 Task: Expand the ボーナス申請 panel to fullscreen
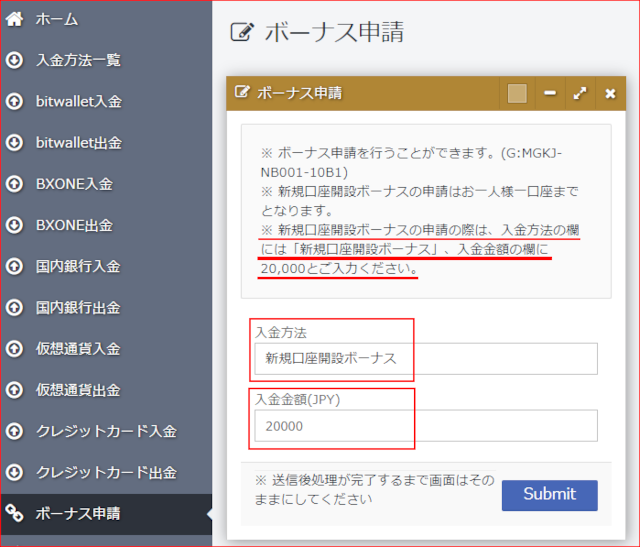click(580, 94)
